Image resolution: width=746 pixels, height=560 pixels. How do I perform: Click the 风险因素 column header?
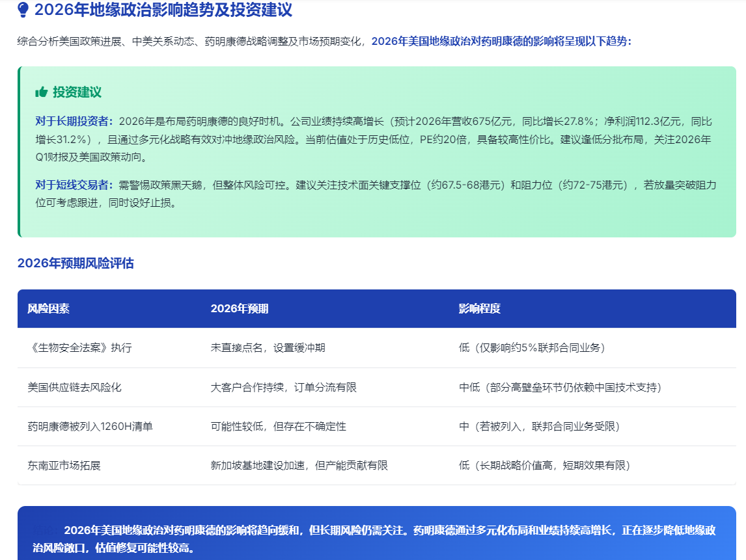[49, 308]
